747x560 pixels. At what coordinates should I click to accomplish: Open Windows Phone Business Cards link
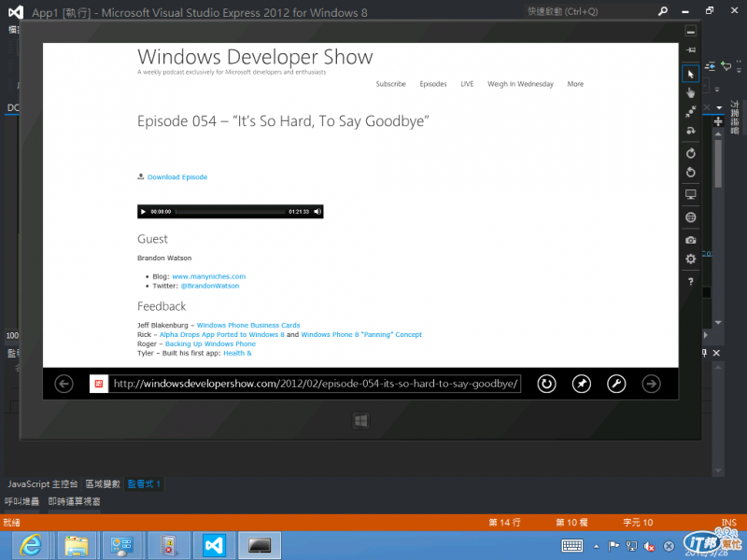tap(248, 325)
